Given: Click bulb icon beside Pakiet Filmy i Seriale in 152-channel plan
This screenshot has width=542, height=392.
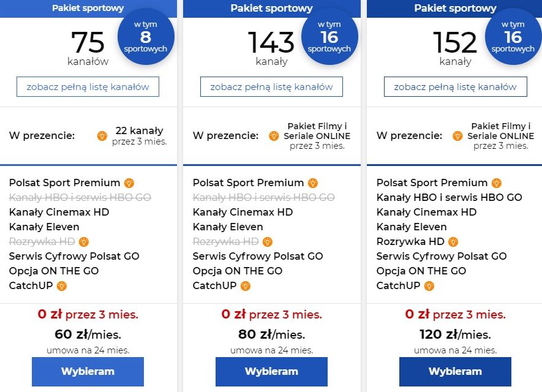Looking at the screenshot, I should 457,136.
